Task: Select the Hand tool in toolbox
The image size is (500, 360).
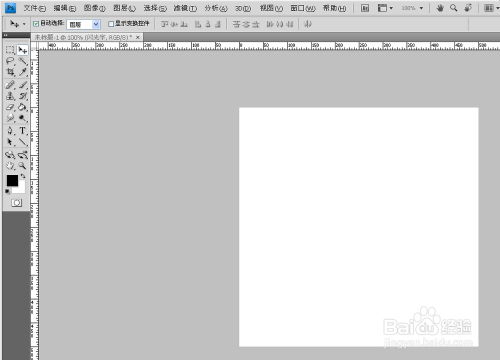Action: 10,166
